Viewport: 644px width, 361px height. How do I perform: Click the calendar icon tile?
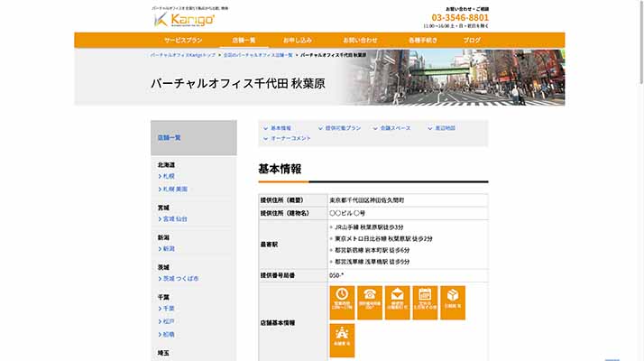point(425,298)
